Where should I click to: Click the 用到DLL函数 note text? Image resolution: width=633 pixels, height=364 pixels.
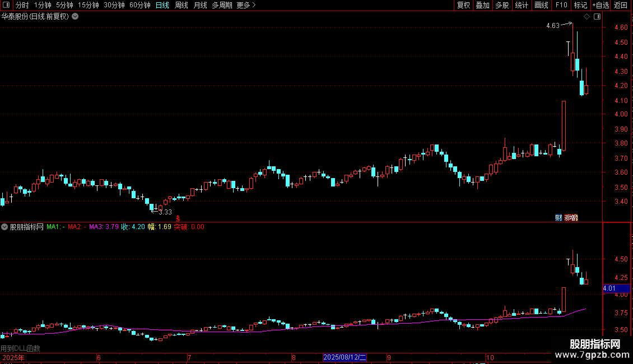coord(20,348)
